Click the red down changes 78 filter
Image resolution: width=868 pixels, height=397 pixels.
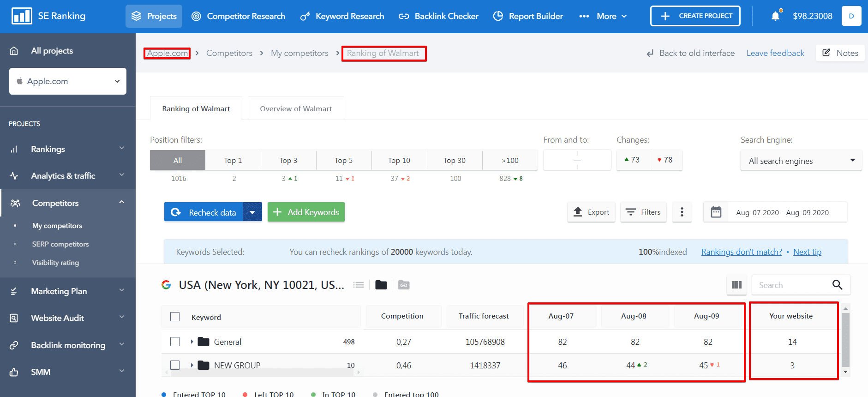666,160
